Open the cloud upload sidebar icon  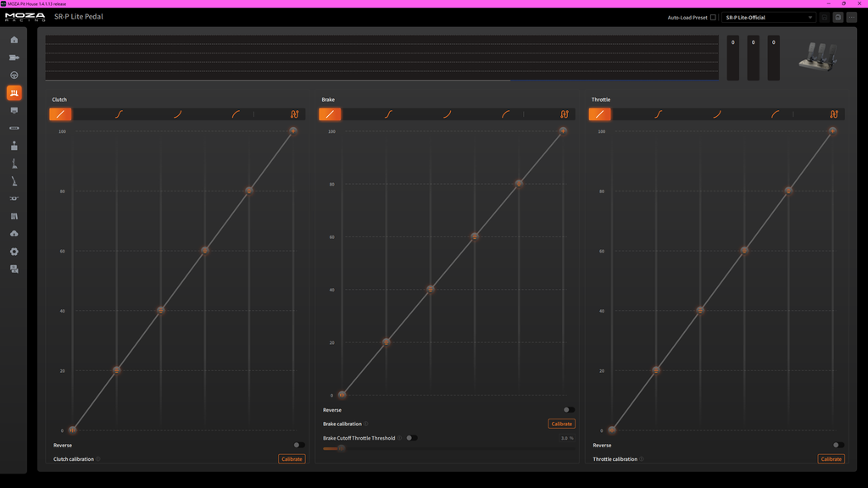(x=14, y=234)
